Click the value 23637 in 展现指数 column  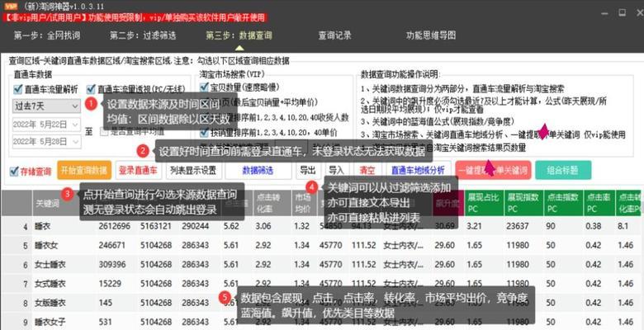(x=518, y=226)
